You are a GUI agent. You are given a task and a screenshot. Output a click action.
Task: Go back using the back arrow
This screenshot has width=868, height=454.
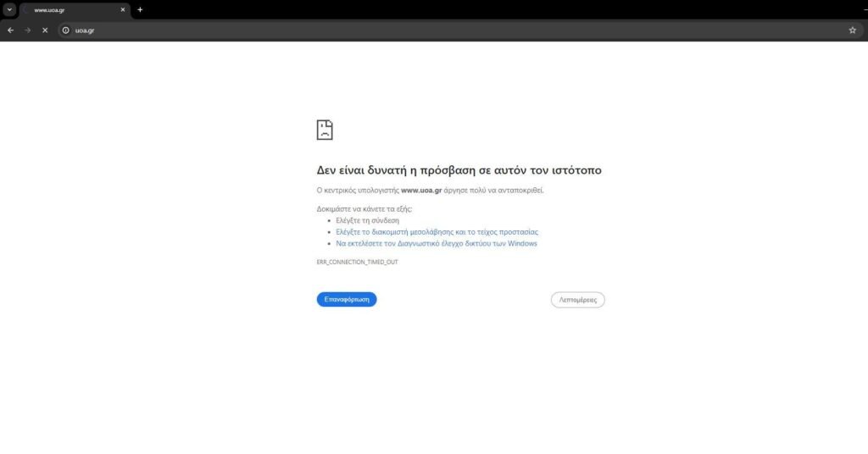(10, 30)
